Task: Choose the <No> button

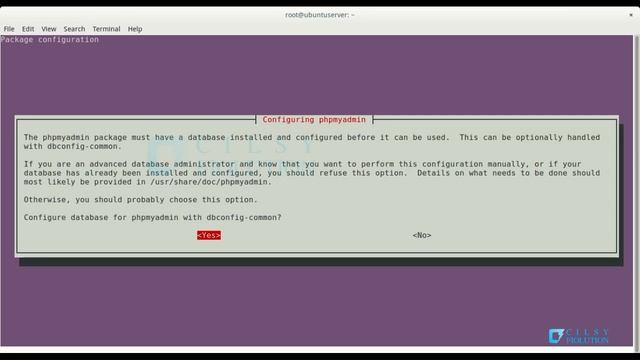Action: click(422, 236)
